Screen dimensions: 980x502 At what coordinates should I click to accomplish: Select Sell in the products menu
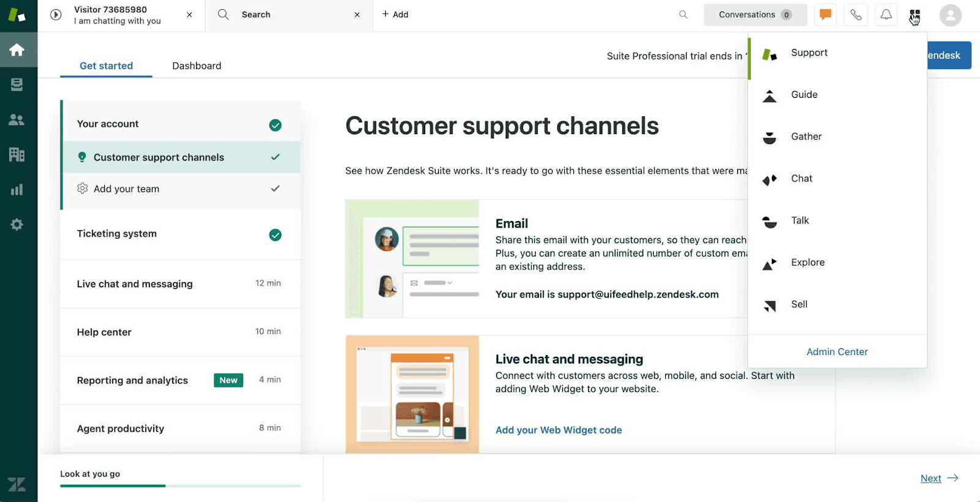tap(837, 304)
